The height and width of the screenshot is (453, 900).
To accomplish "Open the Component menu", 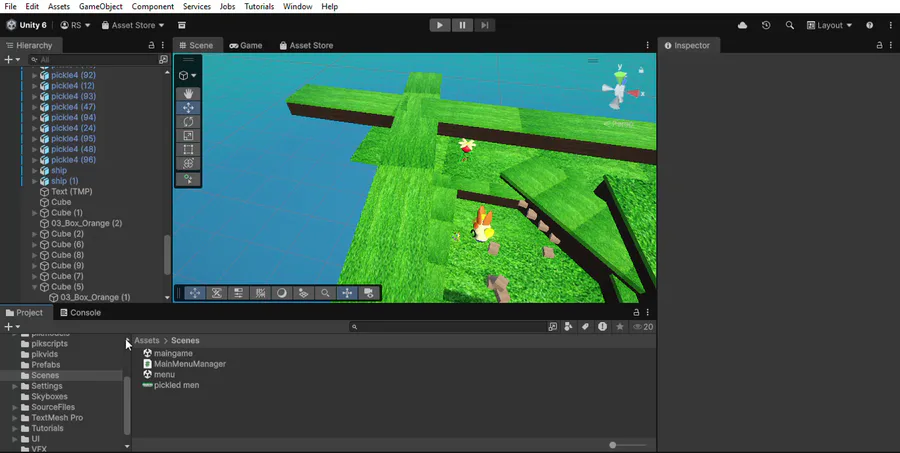I will click(x=153, y=6).
